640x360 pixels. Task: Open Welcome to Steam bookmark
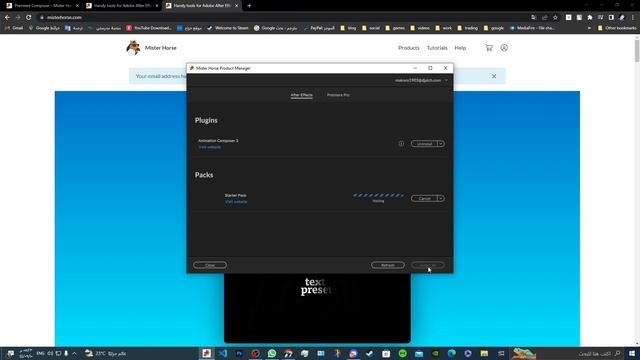[228, 28]
